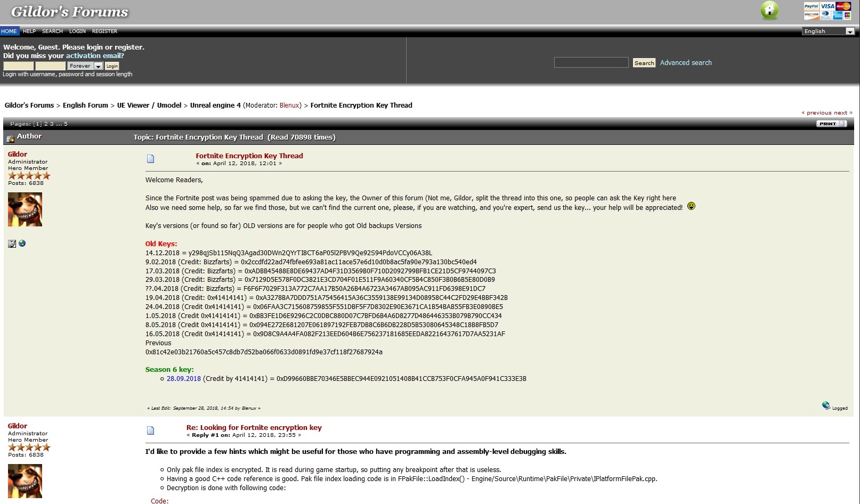This screenshot has height=504, width=860.
Task: Click the locked topic icon beside Author
Action: pos(10,139)
